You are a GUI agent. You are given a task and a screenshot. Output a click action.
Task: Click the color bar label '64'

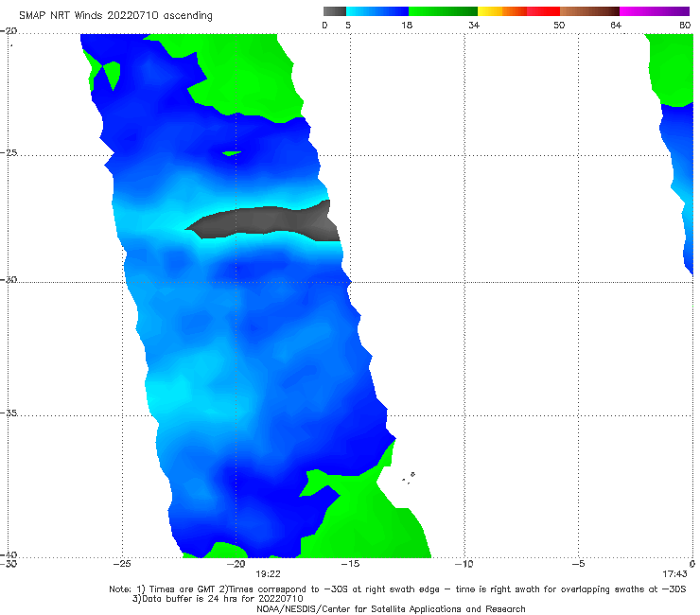tap(616, 25)
